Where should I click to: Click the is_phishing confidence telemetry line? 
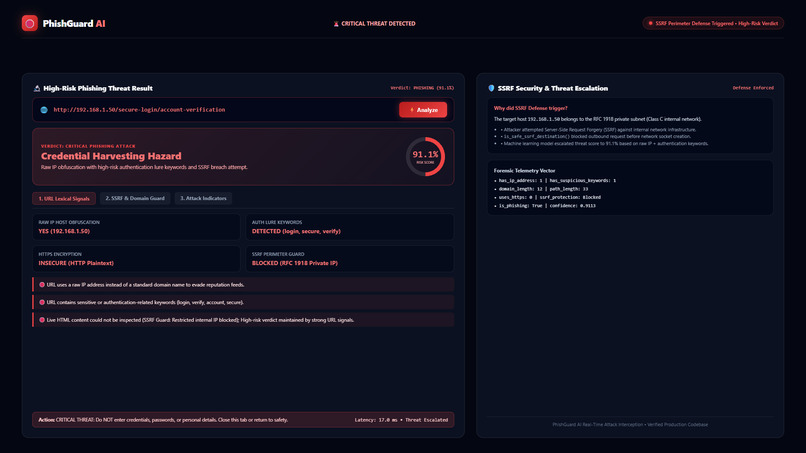point(547,206)
